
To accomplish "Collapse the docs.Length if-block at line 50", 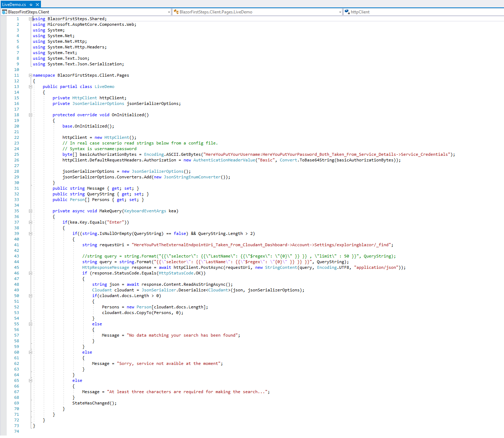I will pos(30,296).
